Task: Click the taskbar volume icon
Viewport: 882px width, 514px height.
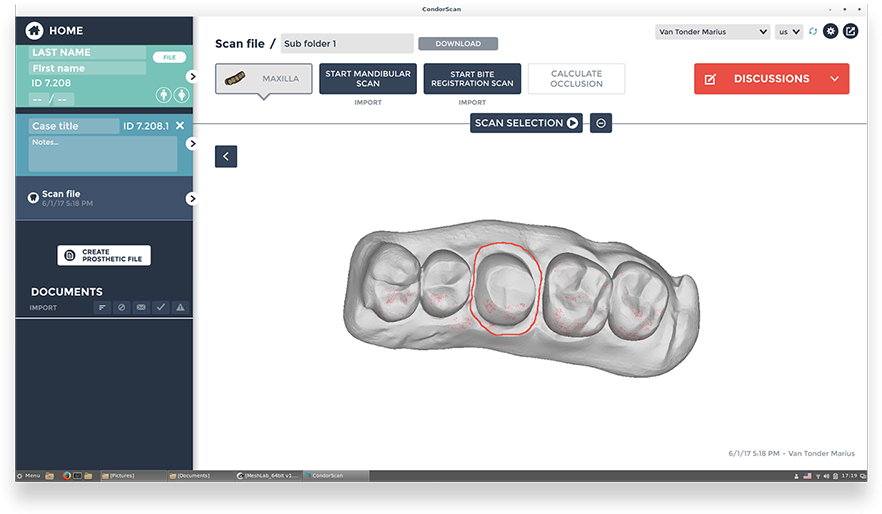Action: 827,476
